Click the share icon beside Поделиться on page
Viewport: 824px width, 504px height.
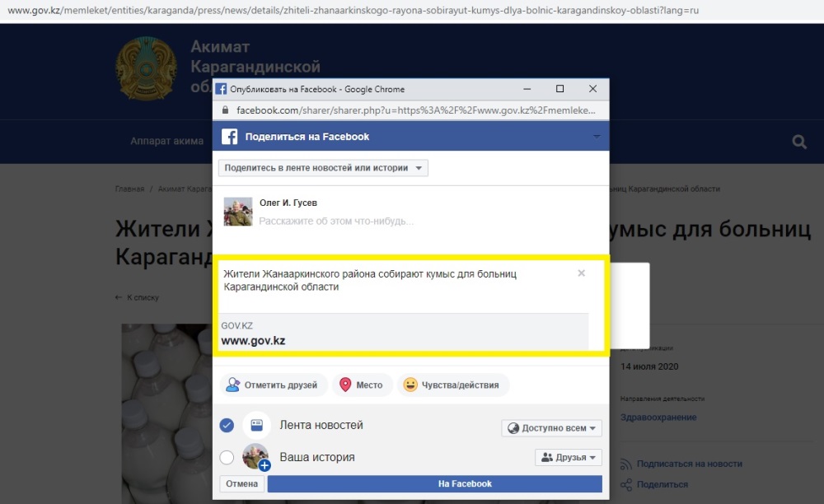click(626, 484)
